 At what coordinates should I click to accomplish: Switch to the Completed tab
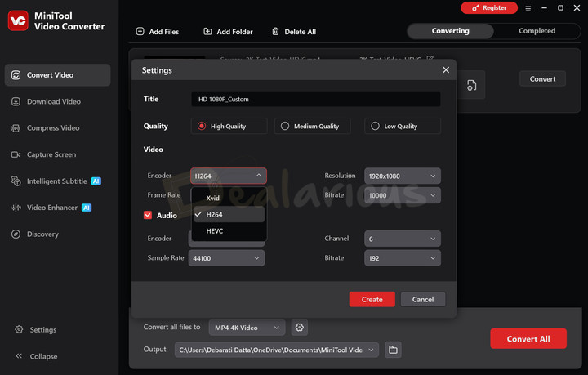pos(537,31)
